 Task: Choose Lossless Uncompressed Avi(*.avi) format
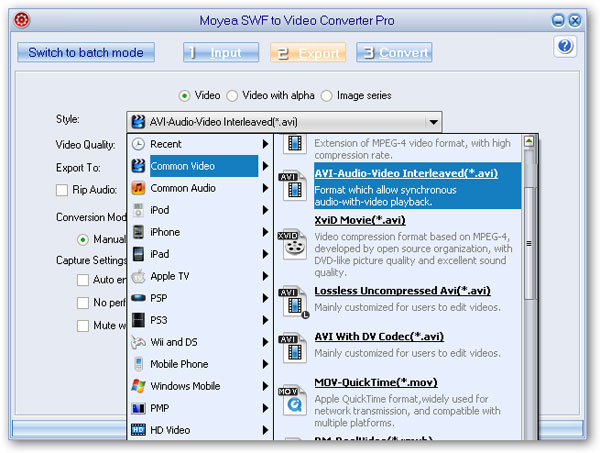tap(402, 291)
